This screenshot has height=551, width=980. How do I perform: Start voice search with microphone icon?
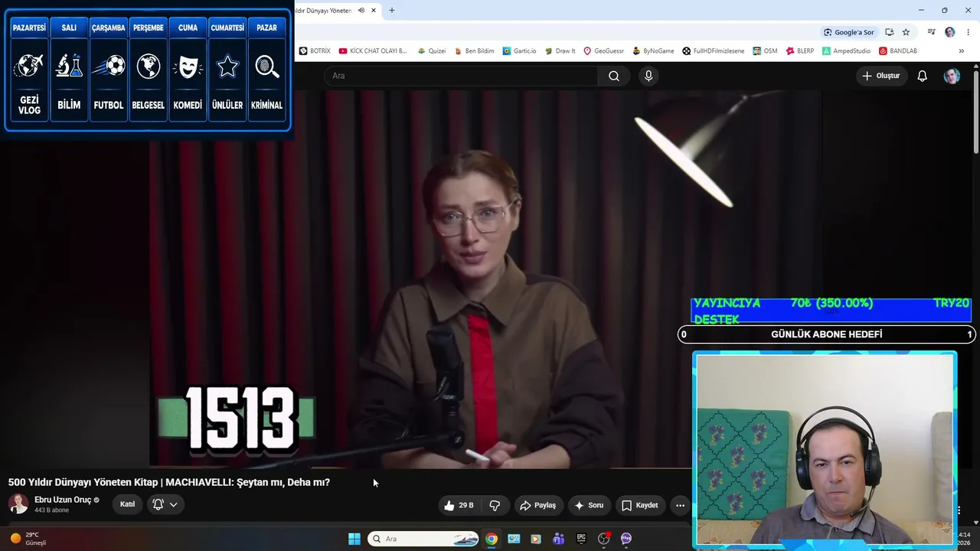pos(648,76)
